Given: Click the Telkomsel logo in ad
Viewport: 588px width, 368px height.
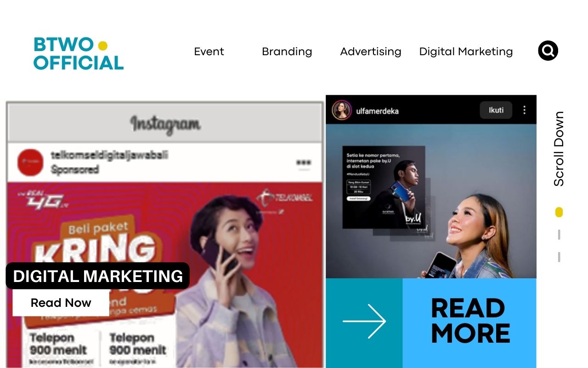Looking at the screenshot, I should pos(285,197).
